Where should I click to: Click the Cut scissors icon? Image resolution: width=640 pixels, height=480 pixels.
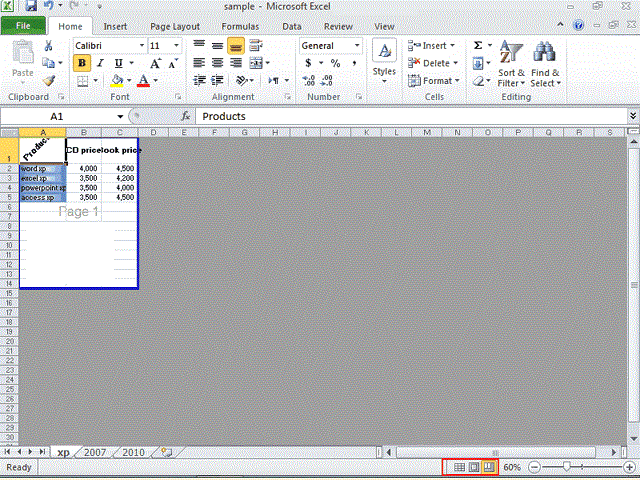[x=48, y=45]
